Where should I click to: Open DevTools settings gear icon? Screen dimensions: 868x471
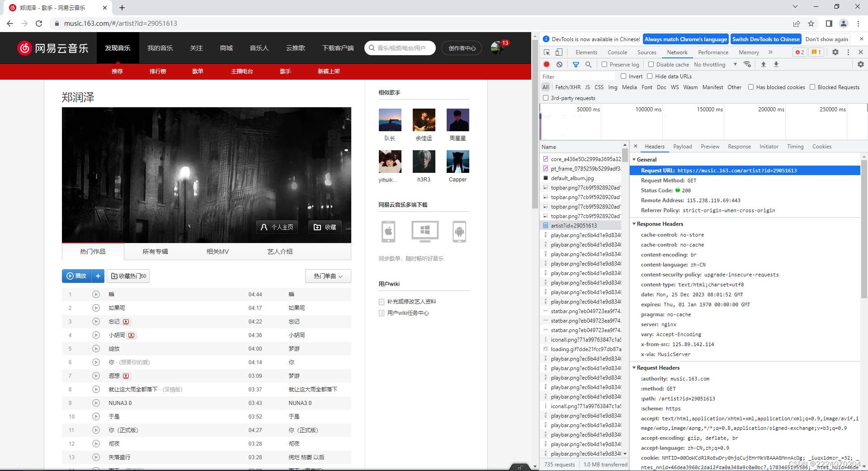835,52
